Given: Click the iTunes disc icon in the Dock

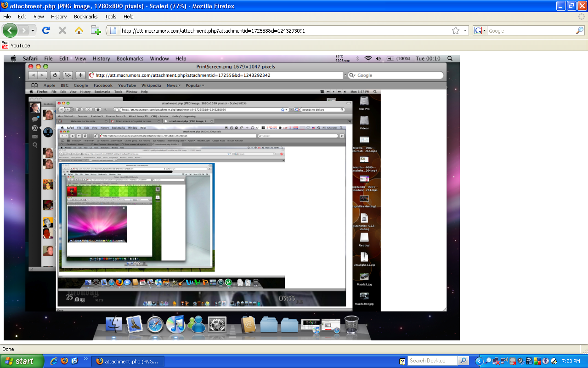Looking at the screenshot, I should 175,325.
